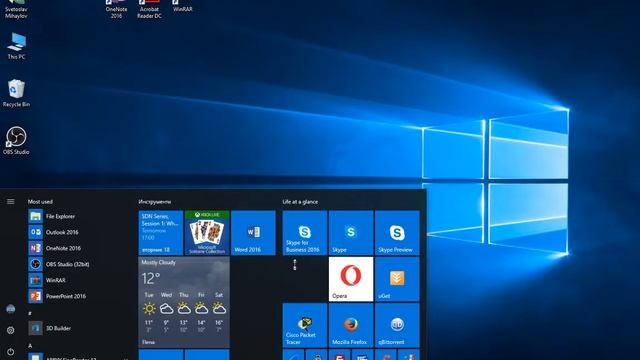Open the Recycle Bin desktop icon
This screenshot has width=640, height=360.
click(16, 93)
